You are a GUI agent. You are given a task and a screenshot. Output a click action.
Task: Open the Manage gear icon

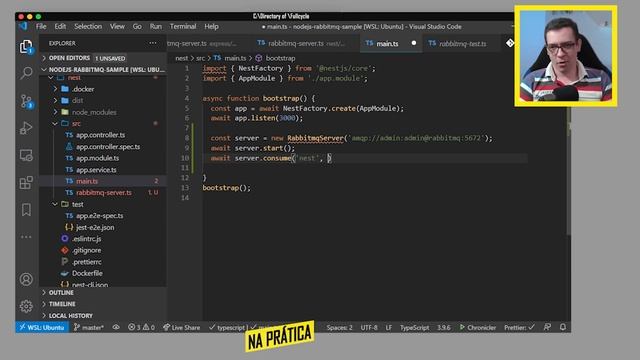point(26,306)
